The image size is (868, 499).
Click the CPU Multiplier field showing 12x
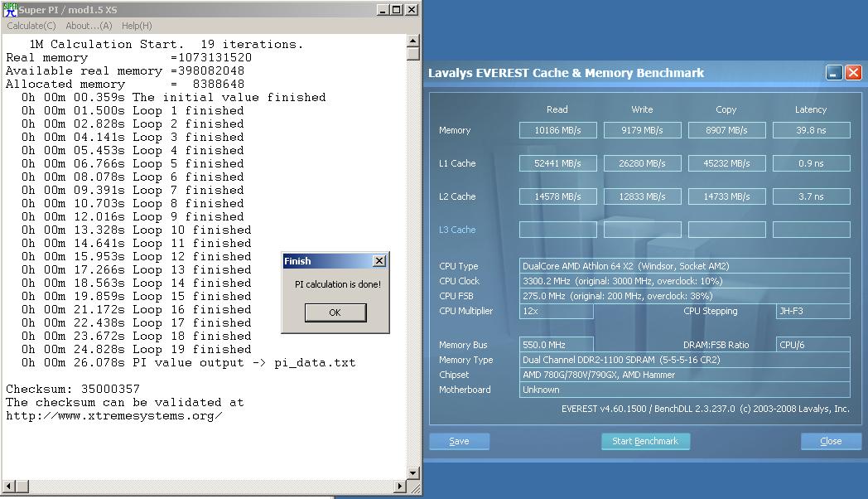click(x=557, y=311)
